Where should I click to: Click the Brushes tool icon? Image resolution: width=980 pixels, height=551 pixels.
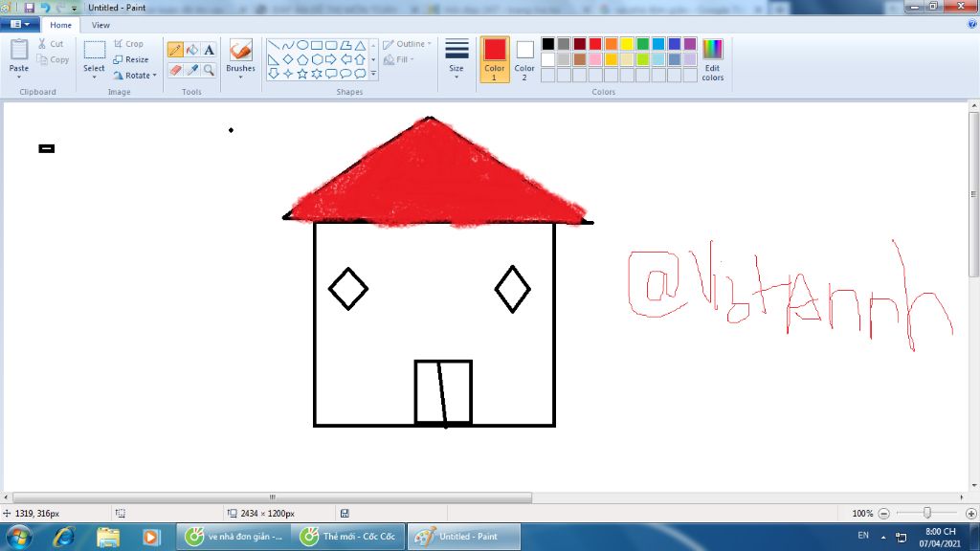click(x=240, y=50)
